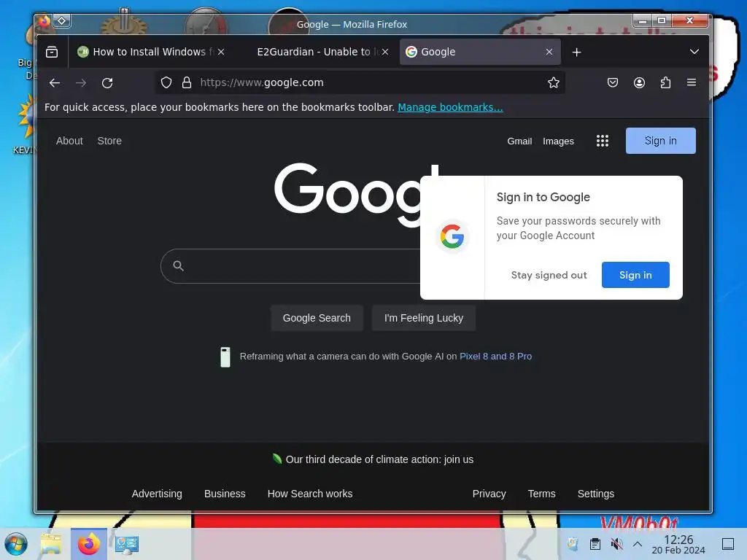Screen dimensions: 747x560
Task: Open the About link
Action: [69, 141]
